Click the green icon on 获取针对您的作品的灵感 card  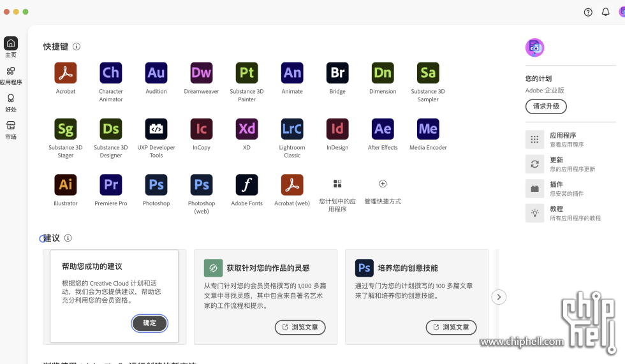213,268
